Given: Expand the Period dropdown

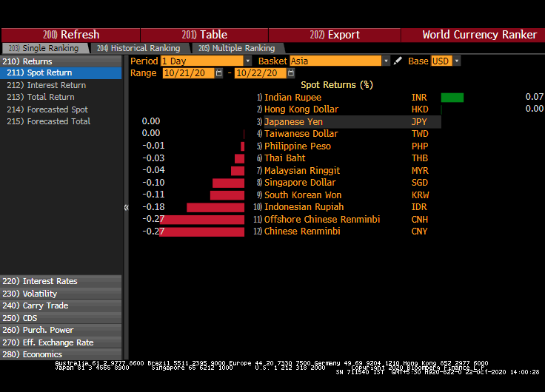Looking at the screenshot, I should (x=247, y=61).
